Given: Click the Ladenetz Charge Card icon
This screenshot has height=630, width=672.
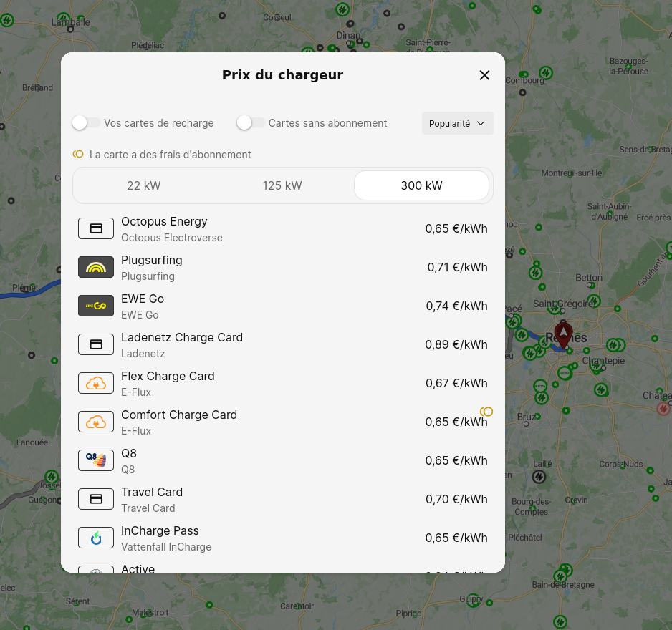Looking at the screenshot, I should 96,344.
